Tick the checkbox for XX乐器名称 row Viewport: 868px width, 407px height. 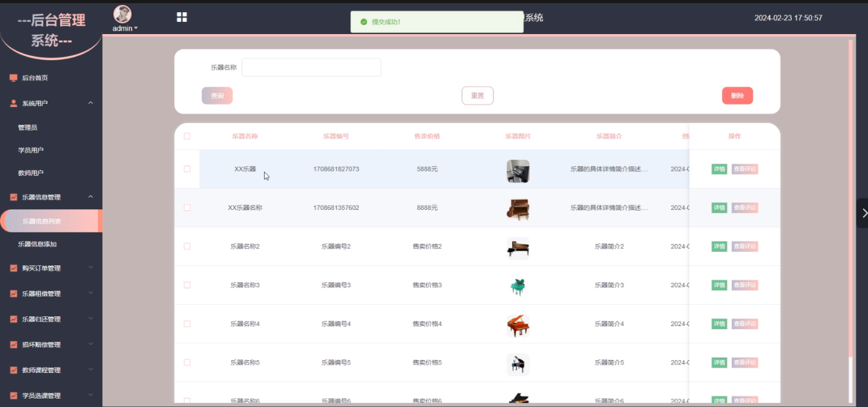[187, 207]
